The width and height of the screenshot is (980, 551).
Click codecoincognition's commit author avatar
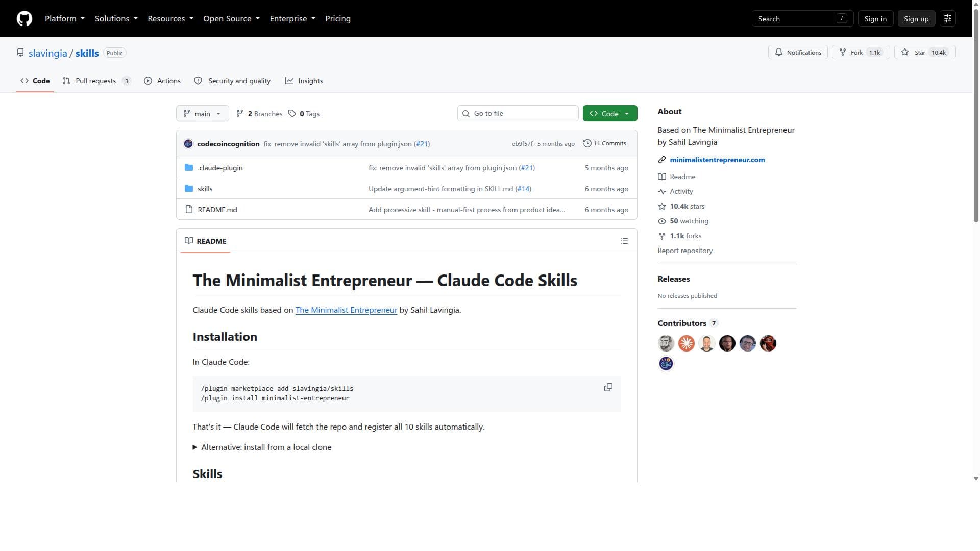point(188,144)
